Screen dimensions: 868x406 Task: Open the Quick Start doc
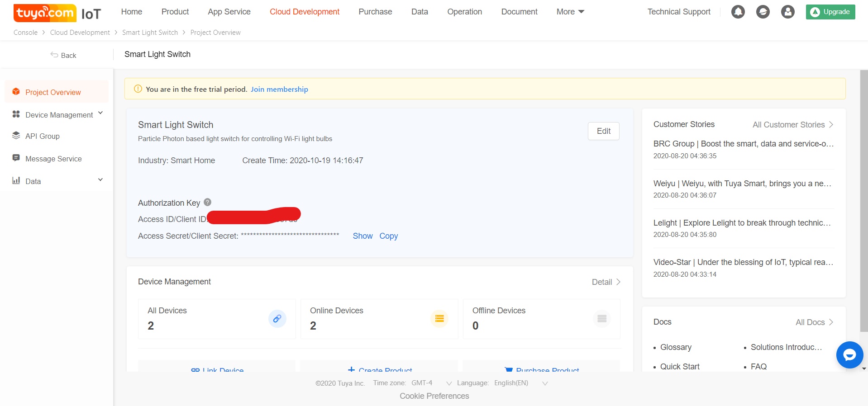pyautogui.click(x=680, y=367)
